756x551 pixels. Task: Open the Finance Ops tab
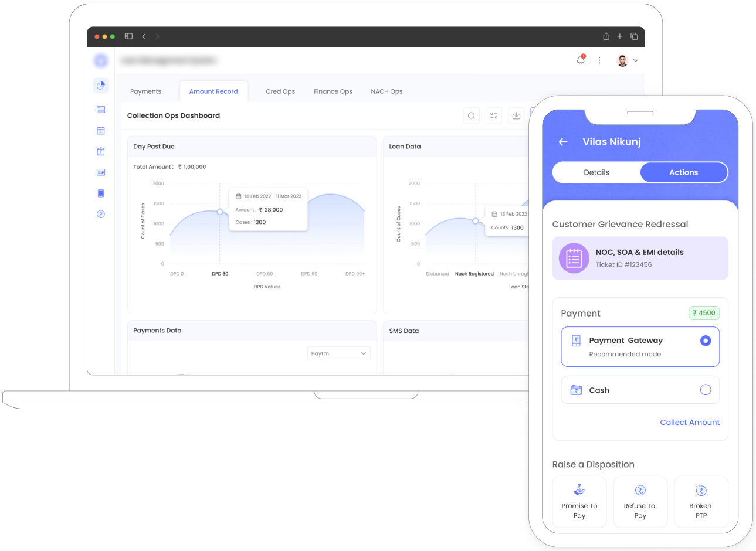tap(333, 91)
